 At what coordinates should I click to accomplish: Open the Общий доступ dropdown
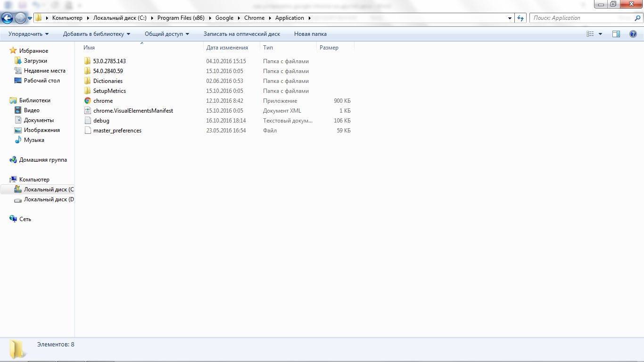pyautogui.click(x=166, y=34)
